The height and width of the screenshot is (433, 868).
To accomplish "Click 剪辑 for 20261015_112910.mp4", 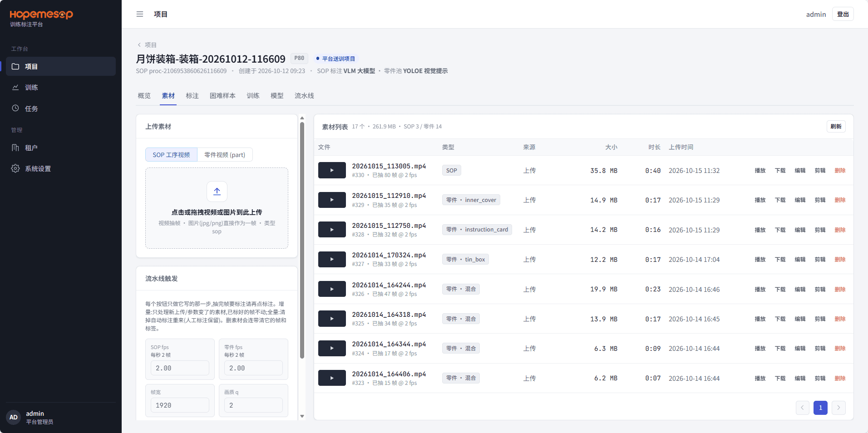I will click(x=820, y=200).
